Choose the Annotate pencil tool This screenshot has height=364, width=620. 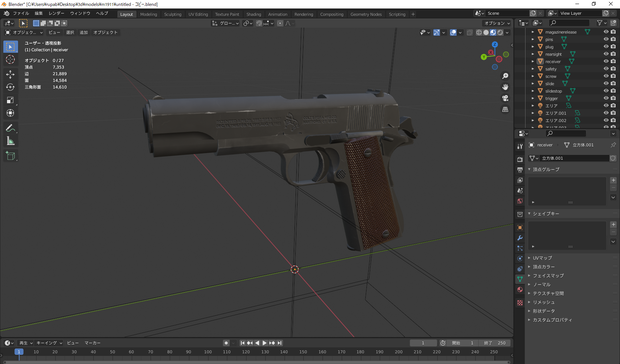pyautogui.click(x=11, y=128)
